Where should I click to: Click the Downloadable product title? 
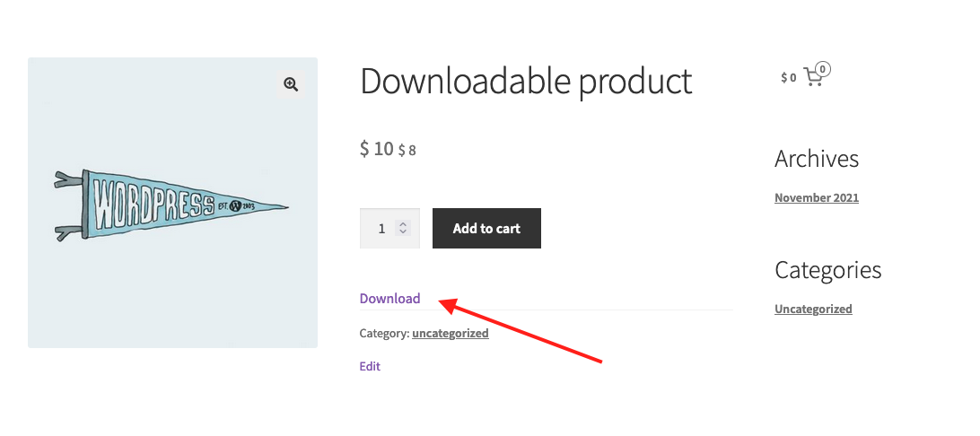526,82
